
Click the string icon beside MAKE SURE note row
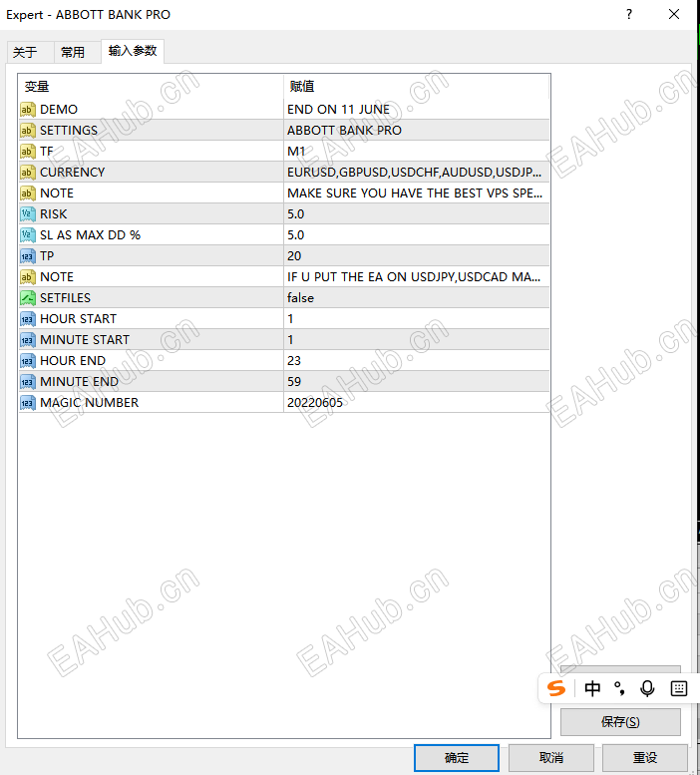tap(28, 194)
